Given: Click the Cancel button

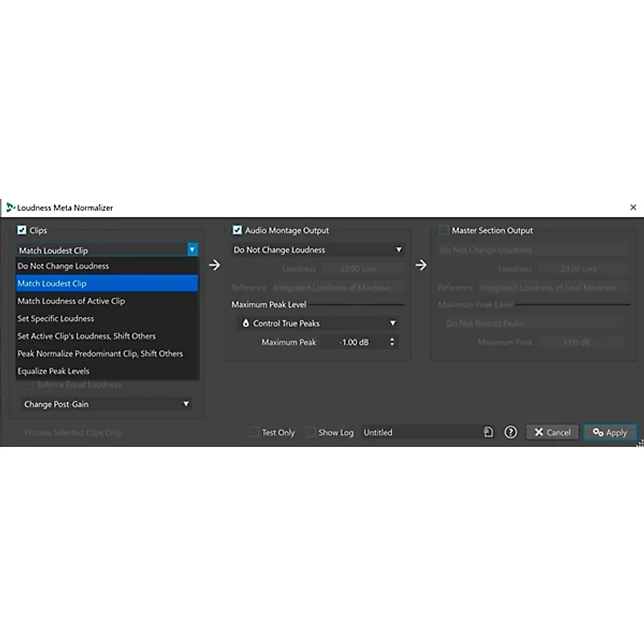Looking at the screenshot, I should click(552, 432).
